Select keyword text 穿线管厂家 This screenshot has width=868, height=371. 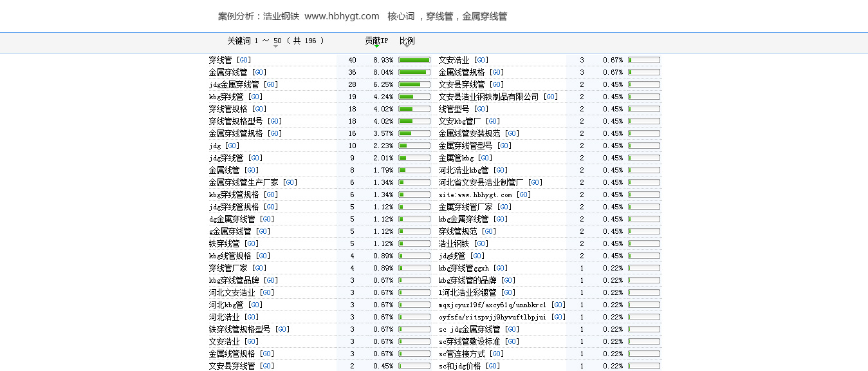[228, 268]
